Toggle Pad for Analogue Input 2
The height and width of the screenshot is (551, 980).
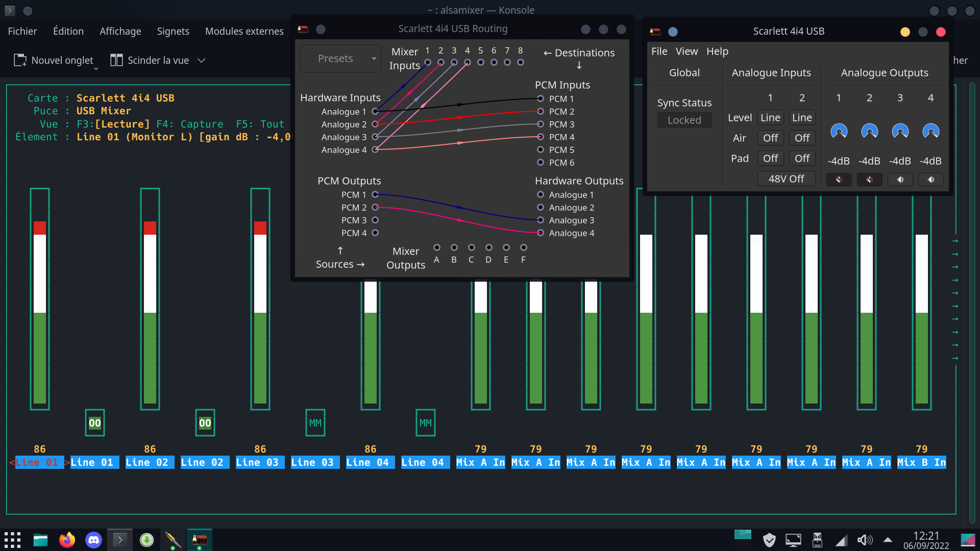point(802,158)
